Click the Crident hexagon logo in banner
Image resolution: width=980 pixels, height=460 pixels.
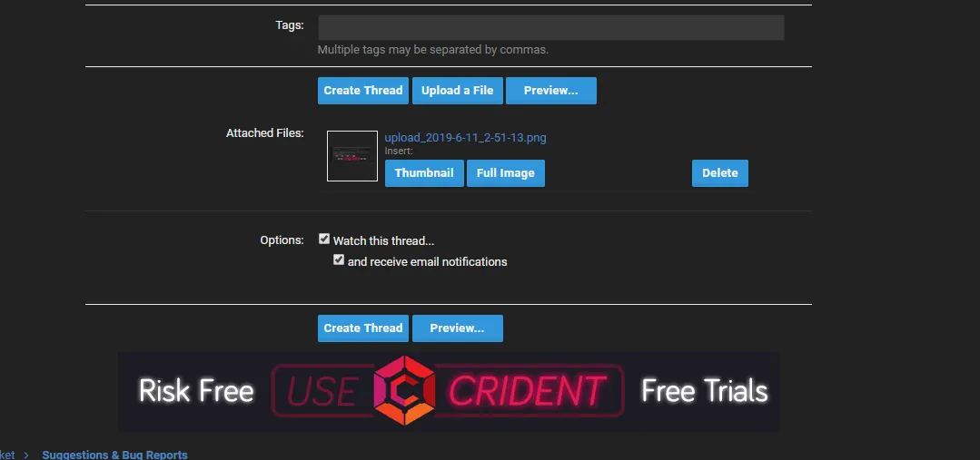pyautogui.click(x=406, y=391)
